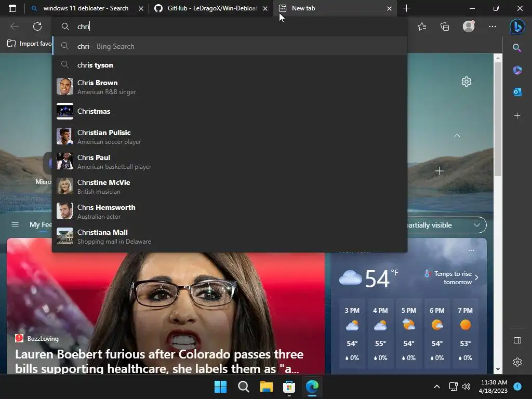The height and width of the screenshot is (399, 532).
Task: Open the user profile avatar
Action: pyautogui.click(x=469, y=26)
